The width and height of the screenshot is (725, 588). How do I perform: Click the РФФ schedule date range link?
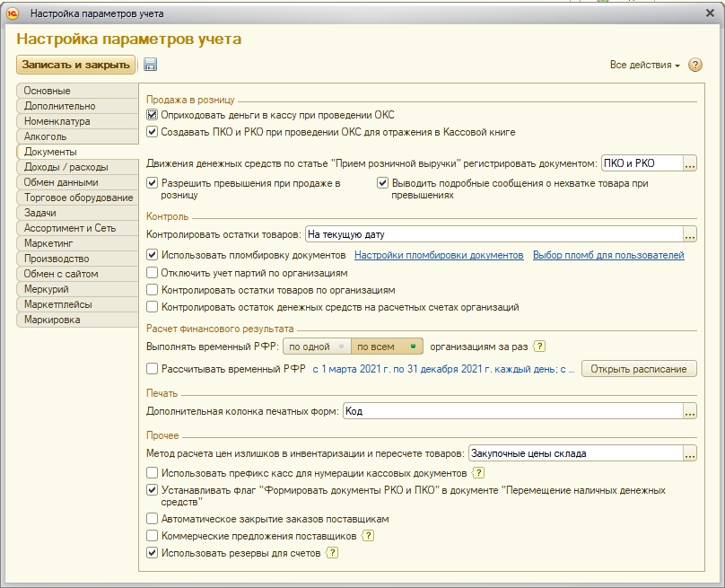point(443,369)
